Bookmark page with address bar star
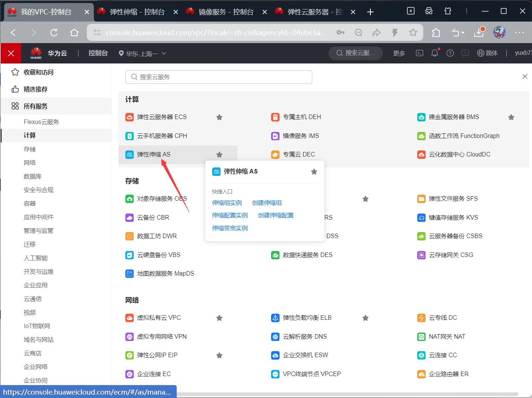The height and width of the screenshot is (398, 532). coord(413,33)
